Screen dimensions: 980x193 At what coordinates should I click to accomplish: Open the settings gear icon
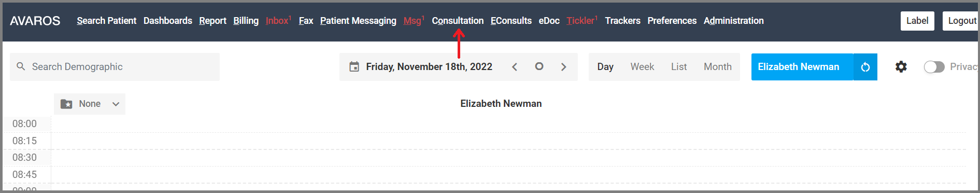pos(901,67)
